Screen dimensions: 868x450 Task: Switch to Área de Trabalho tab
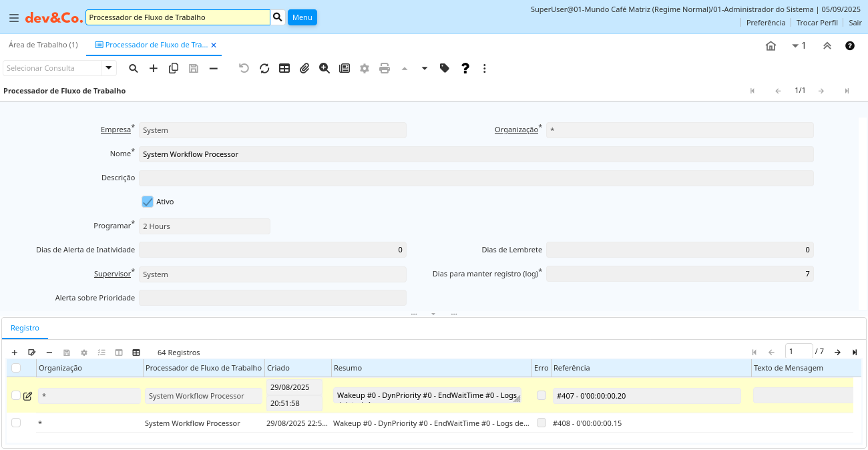click(43, 45)
